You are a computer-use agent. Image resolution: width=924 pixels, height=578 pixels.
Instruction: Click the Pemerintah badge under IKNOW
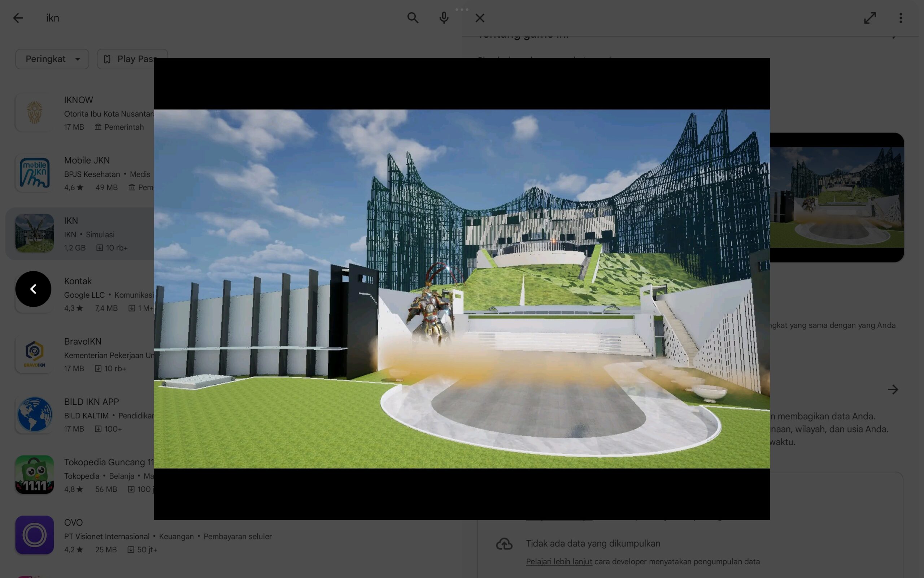pos(119,127)
